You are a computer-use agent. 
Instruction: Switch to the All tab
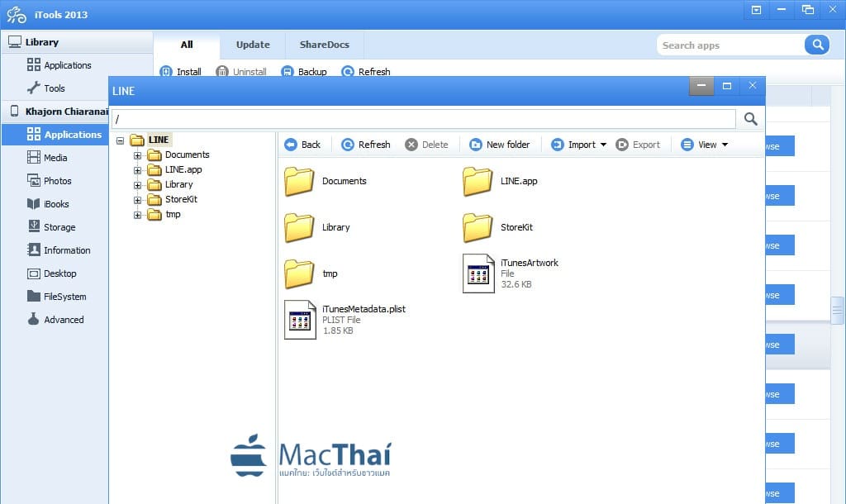(x=187, y=45)
